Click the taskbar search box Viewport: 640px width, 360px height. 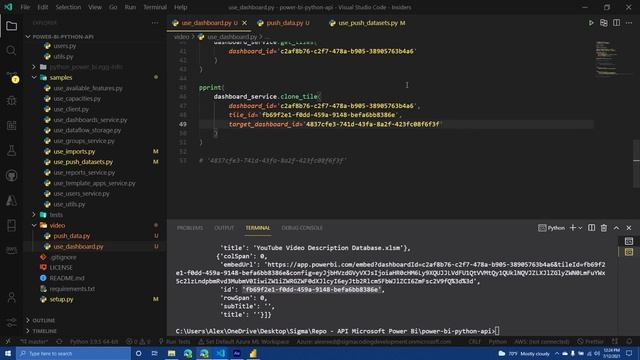point(73,353)
